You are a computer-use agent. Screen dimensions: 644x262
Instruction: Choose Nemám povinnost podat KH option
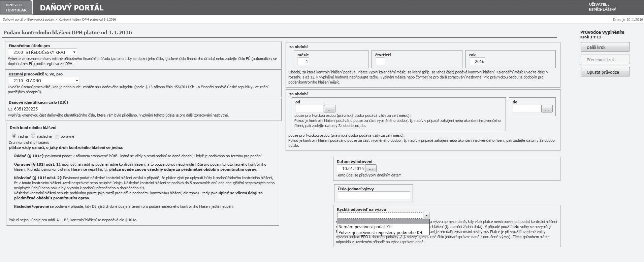point(383,227)
